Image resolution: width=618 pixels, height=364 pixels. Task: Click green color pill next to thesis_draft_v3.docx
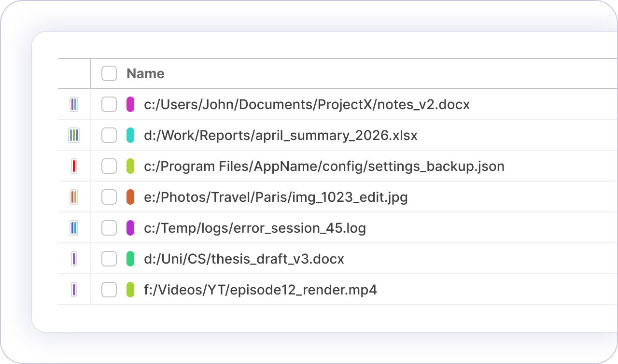130,259
